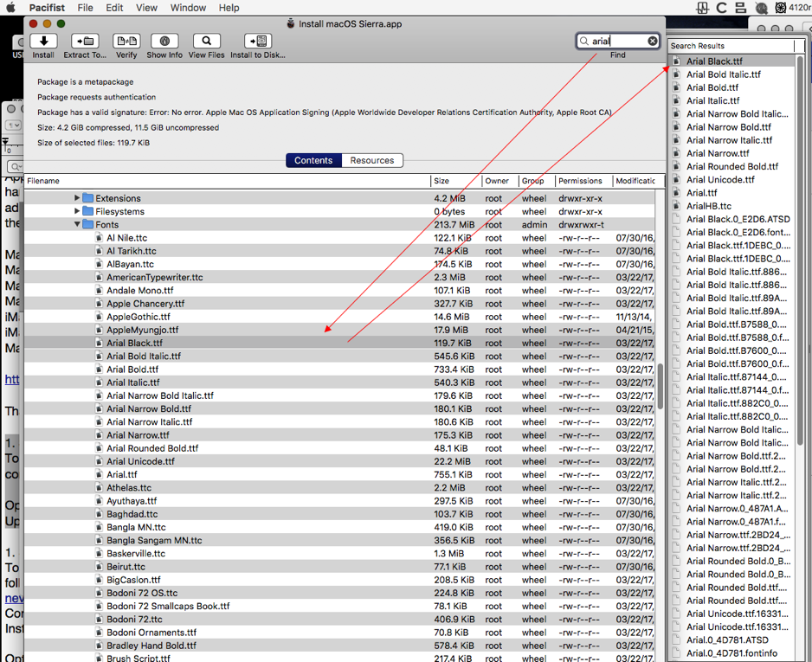Click the Install to Disk... toolbar icon

click(258, 41)
